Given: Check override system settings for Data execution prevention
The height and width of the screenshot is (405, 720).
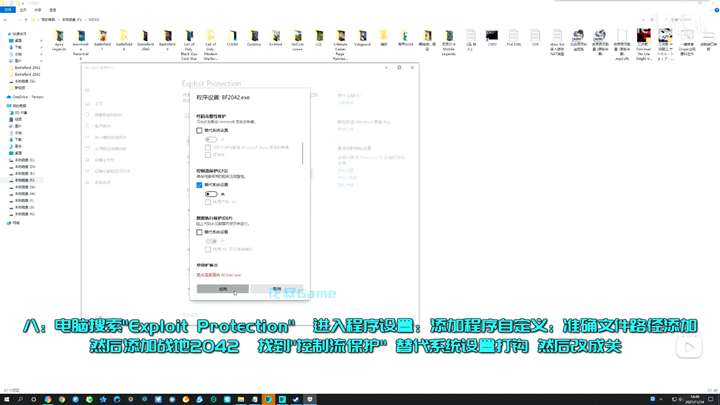Looking at the screenshot, I should [x=199, y=232].
